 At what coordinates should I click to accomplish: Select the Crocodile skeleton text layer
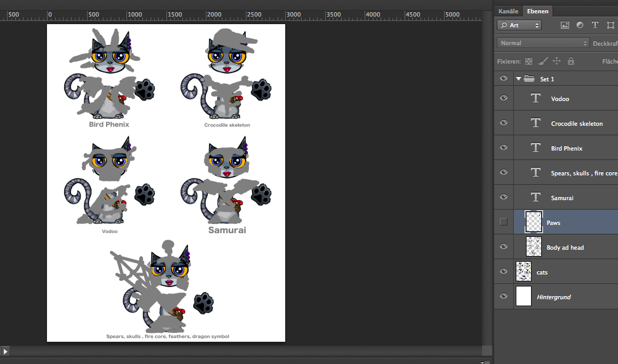coord(577,123)
